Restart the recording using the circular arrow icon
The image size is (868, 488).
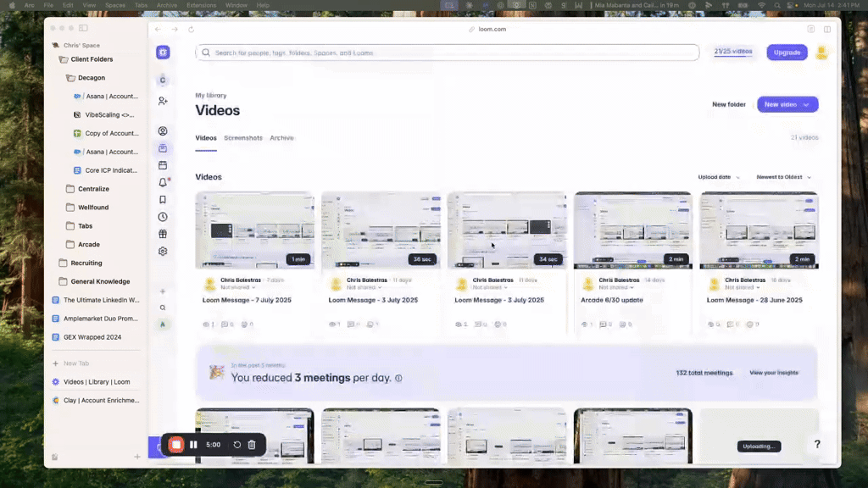click(237, 445)
